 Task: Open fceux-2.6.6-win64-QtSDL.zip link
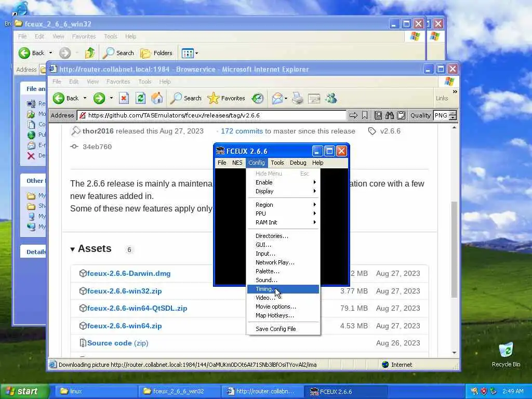(137, 309)
